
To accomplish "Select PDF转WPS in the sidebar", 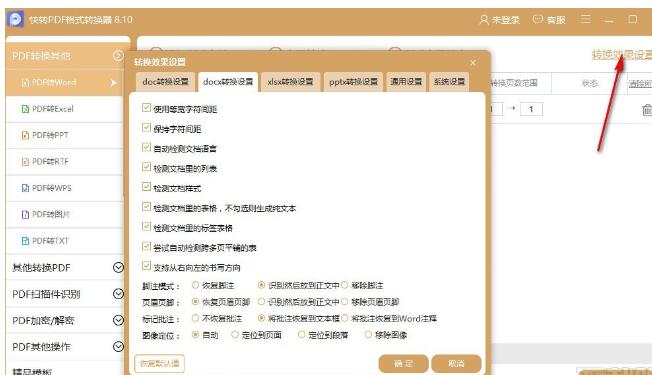I will [65, 188].
